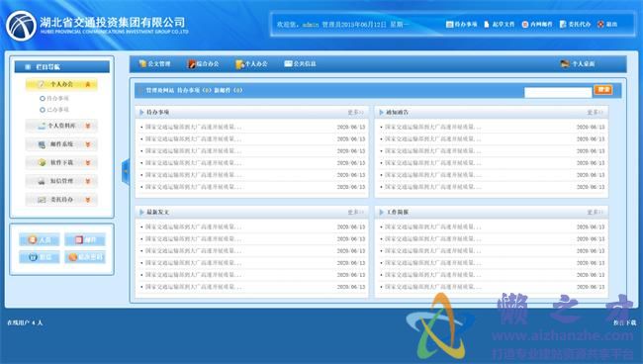Expand the 软件下载 section arrow
Screen dimensions: 643x364
tap(88, 163)
